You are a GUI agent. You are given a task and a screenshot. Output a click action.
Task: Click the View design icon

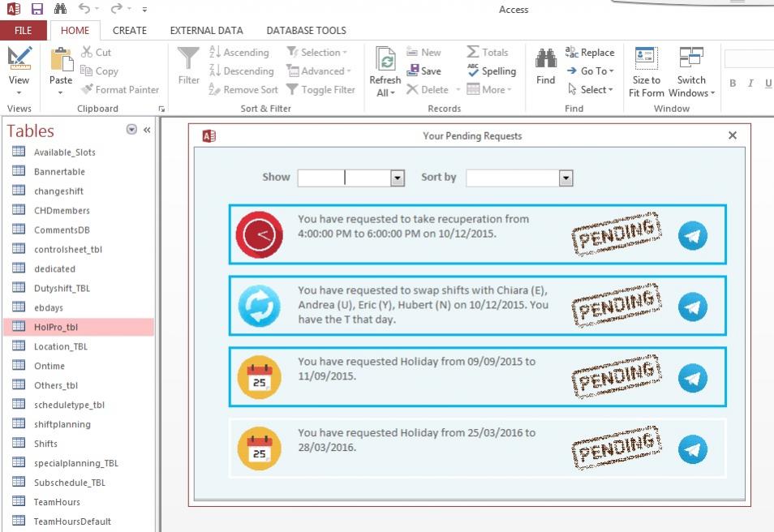19,59
